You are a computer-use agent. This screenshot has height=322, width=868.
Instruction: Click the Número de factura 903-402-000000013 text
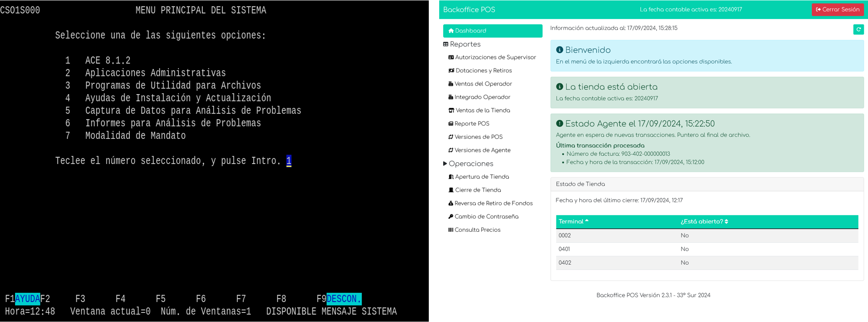coord(618,154)
